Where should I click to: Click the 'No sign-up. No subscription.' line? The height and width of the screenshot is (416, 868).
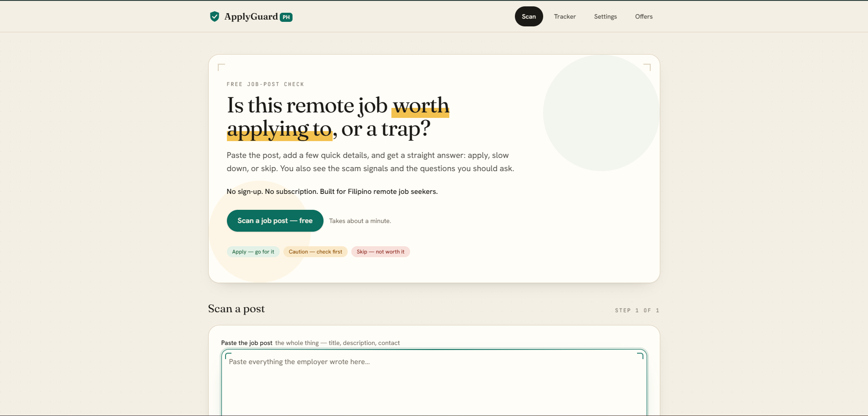[x=332, y=192]
